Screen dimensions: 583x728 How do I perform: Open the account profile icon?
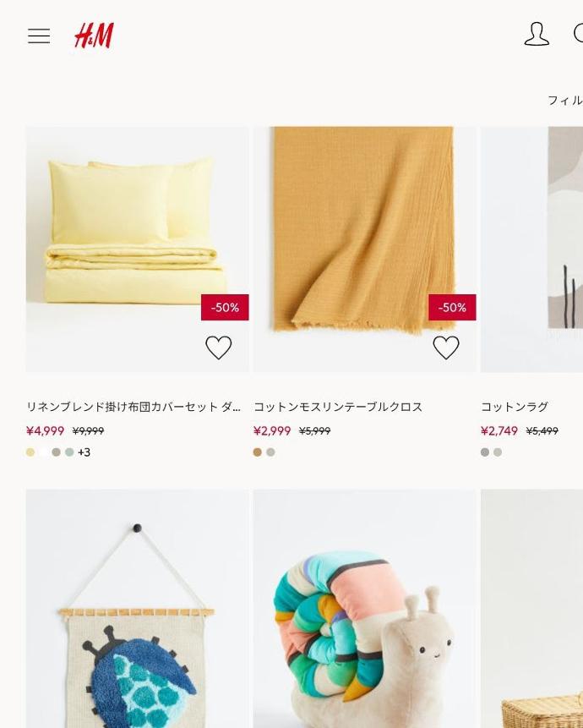pyautogui.click(x=537, y=34)
